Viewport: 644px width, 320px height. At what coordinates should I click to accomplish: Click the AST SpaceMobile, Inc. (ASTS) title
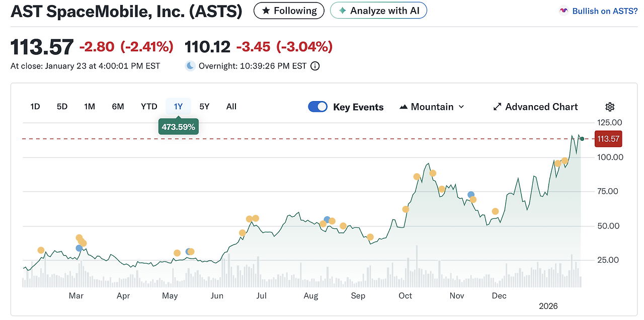(x=126, y=11)
